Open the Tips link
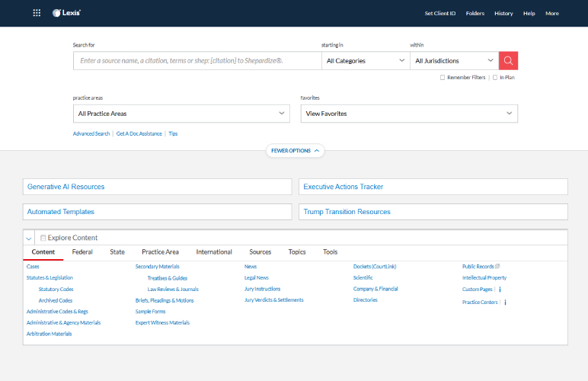 pos(173,134)
